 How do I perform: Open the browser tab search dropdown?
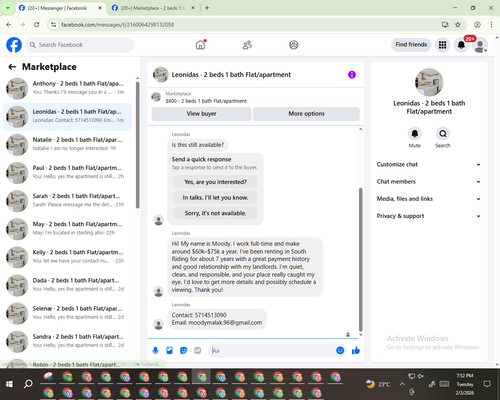click(8, 8)
